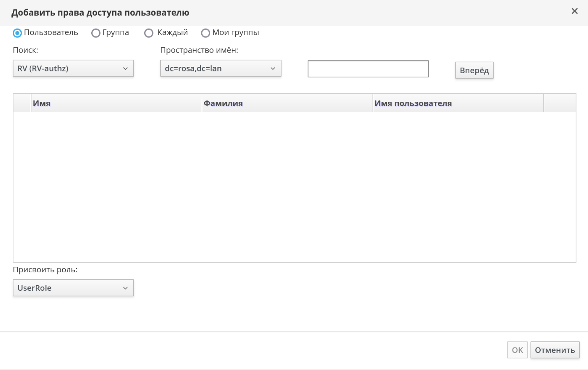The width and height of the screenshot is (588, 370).
Task: Switch to the Каждый radio option
Action: 149,33
